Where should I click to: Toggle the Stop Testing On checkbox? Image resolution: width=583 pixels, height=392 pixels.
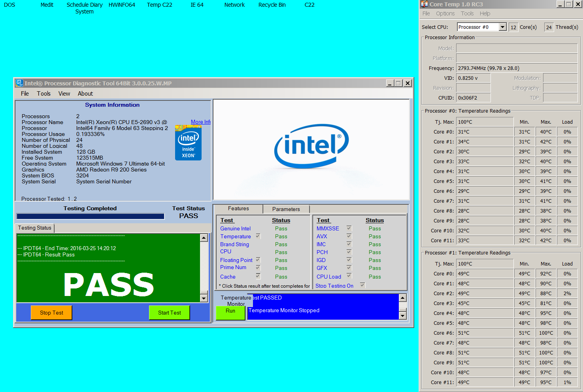point(362,285)
